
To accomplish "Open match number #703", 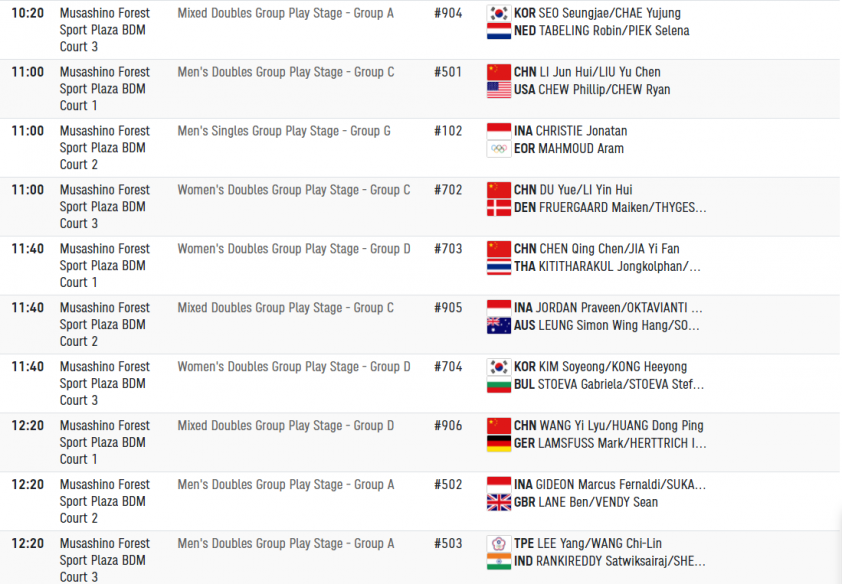I will (x=448, y=249).
